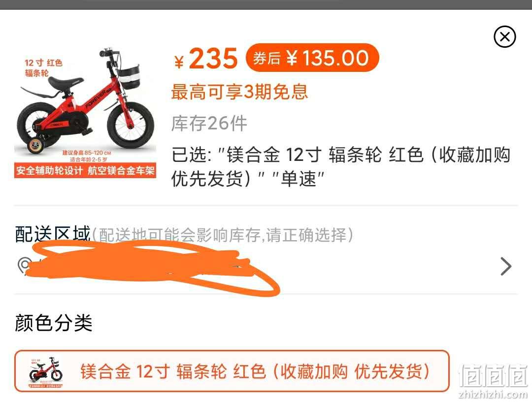Click small bike thumbnail in color option

coord(46,372)
